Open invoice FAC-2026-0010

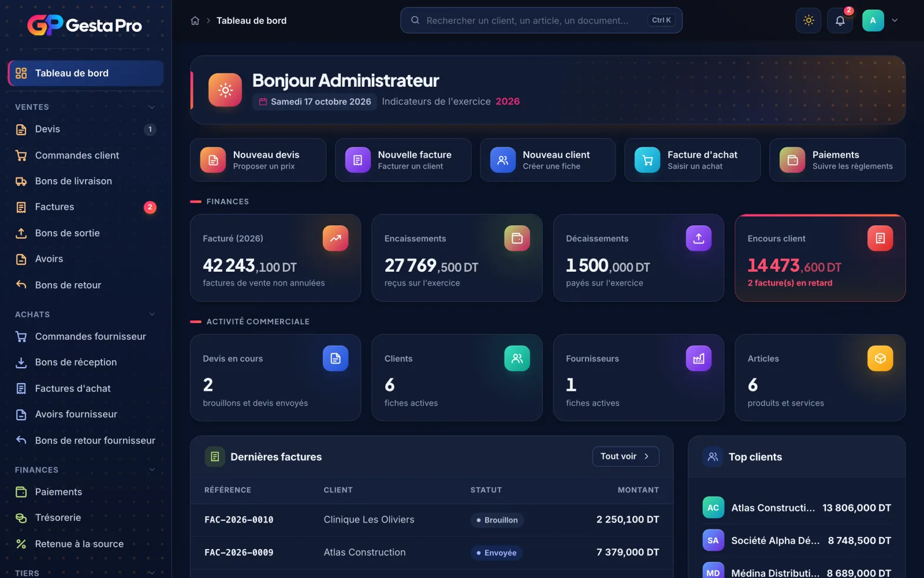click(x=431, y=520)
